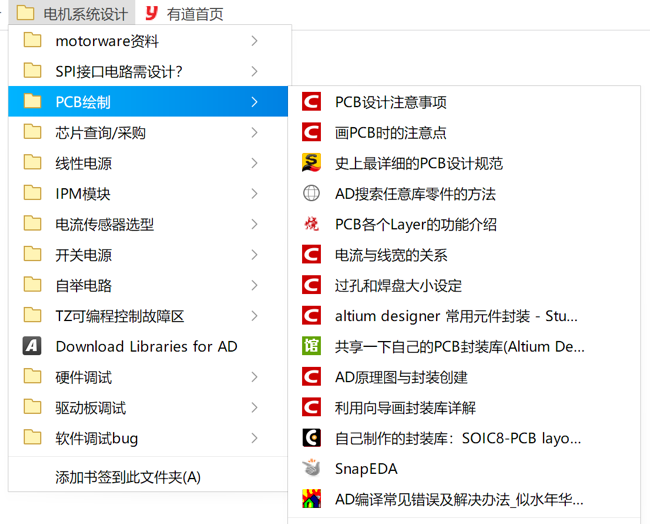Image resolution: width=650 pixels, height=524 pixels.
Task: Open the PCB设计注意事项 bookmark
Action: (391, 102)
